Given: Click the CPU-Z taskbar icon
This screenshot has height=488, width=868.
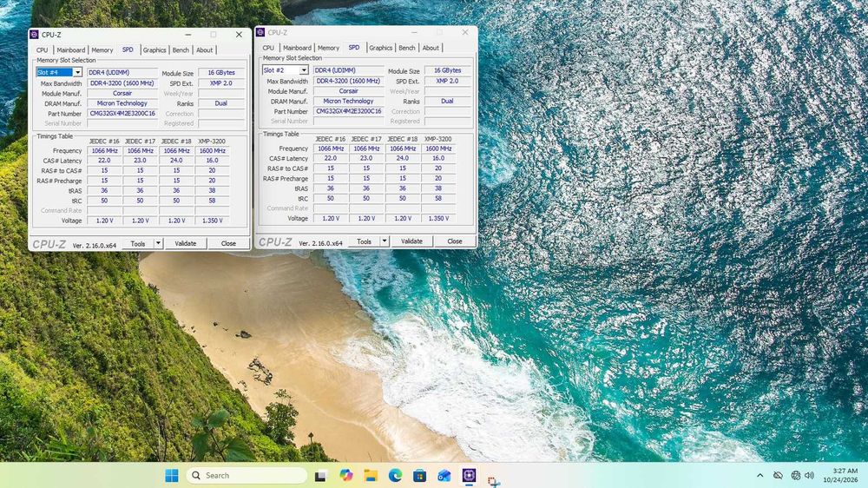Looking at the screenshot, I should pyautogui.click(x=469, y=475).
